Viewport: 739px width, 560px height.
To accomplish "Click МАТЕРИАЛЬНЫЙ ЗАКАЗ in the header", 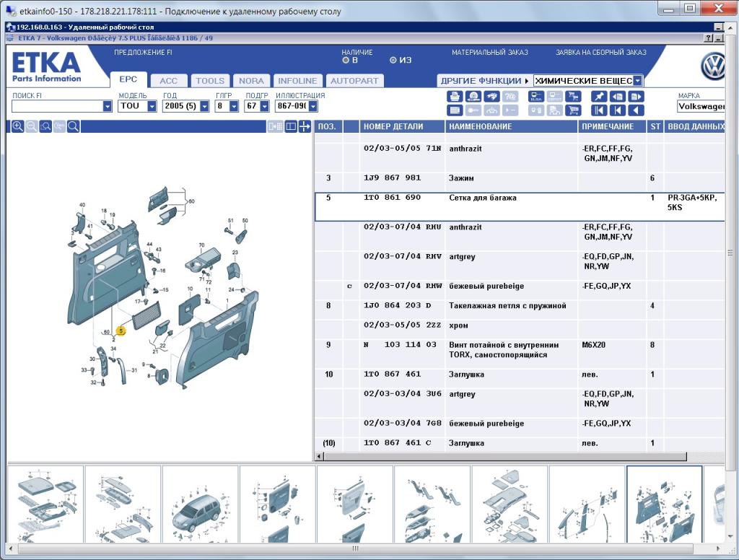I will [490, 53].
